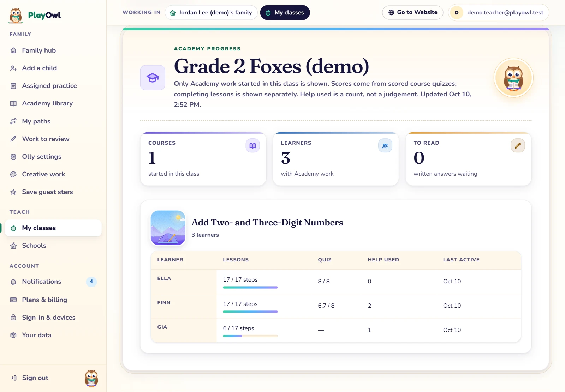Click the Assigned practice clipboard icon

[13, 86]
